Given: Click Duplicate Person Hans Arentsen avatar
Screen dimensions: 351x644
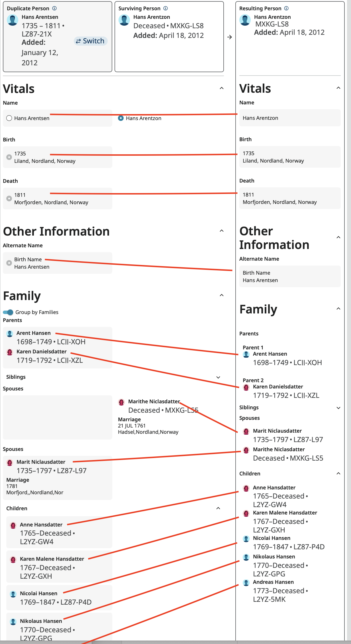Looking at the screenshot, I should 13,20.
